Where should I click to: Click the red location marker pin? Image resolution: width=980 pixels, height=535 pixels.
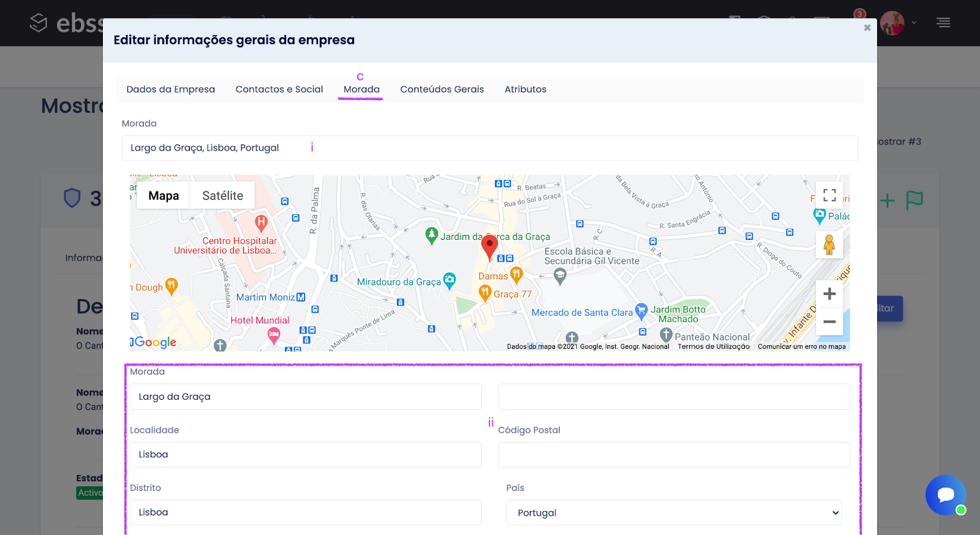tap(489, 247)
